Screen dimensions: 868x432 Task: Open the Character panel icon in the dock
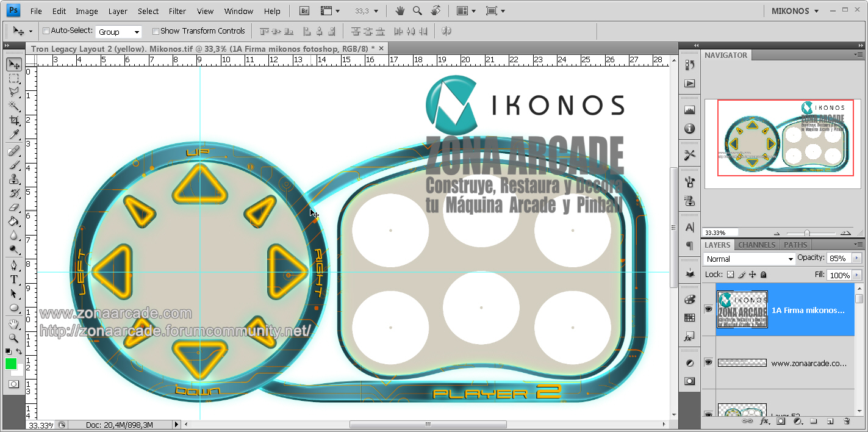(x=690, y=227)
